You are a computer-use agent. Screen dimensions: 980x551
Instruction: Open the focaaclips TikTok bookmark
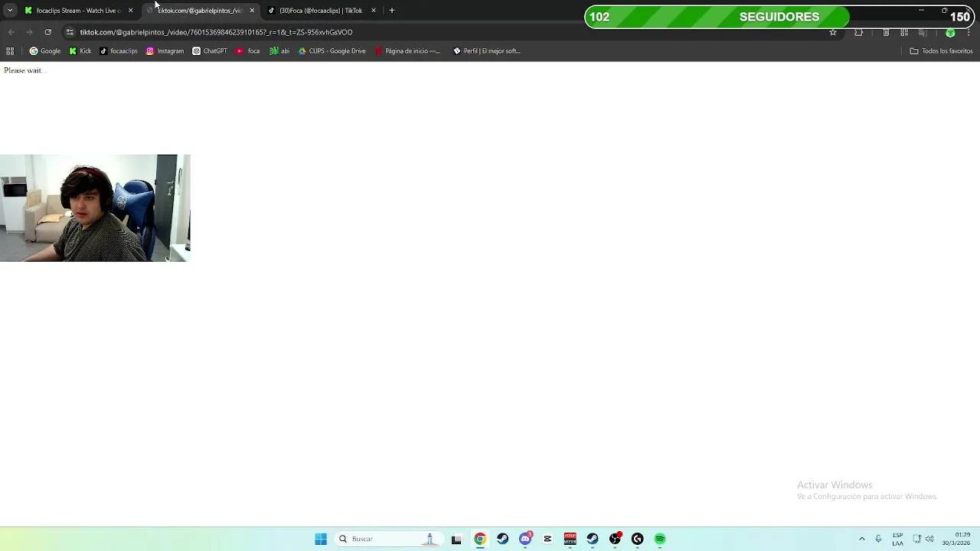click(119, 51)
